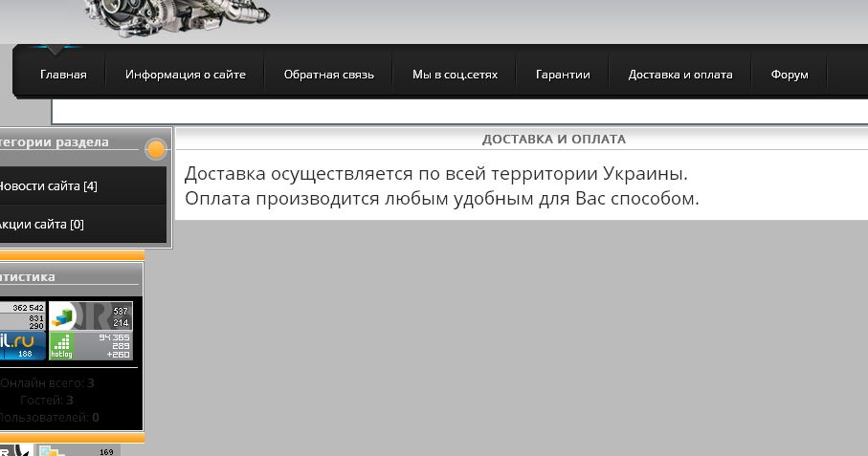
Task: Select Доставка и оплата in navigation bar
Action: (x=679, y=75)
